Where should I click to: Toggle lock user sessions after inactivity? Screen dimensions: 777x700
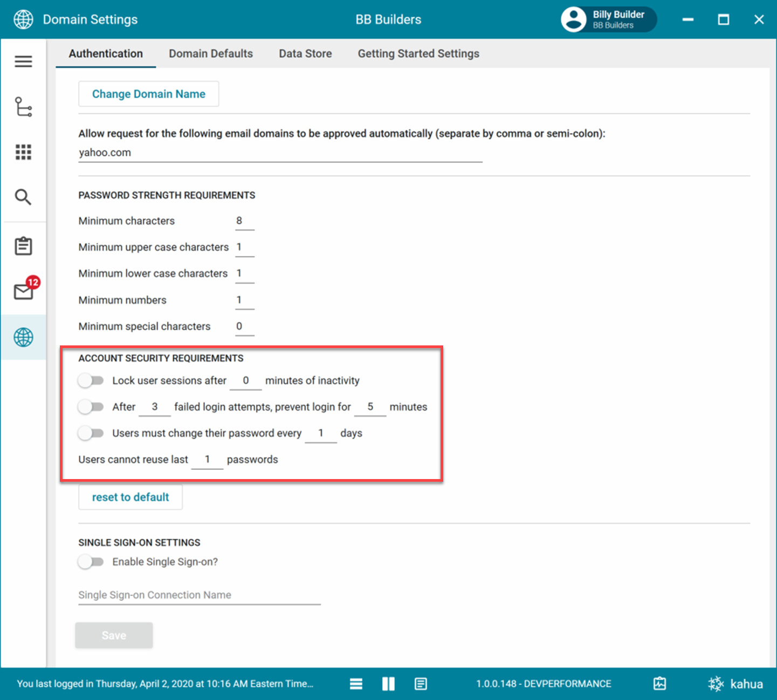pos(91,380)
